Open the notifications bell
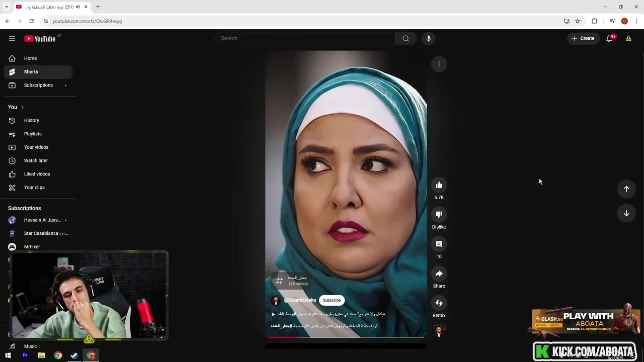644x362 pixels. pos(609,38)
